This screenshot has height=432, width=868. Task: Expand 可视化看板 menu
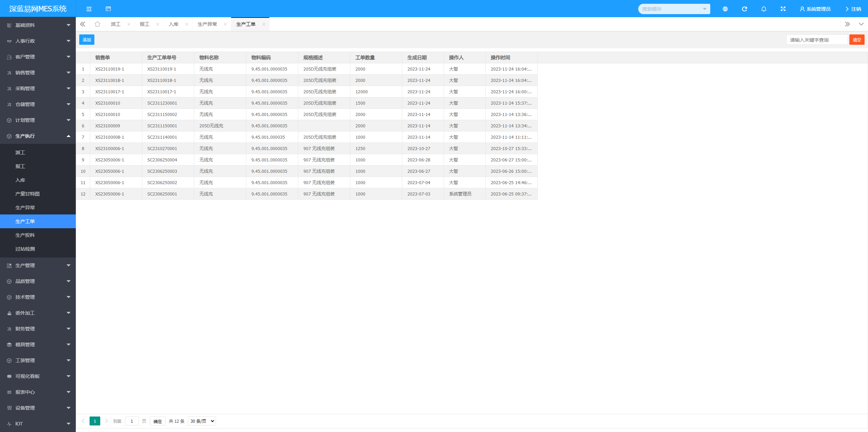coord(38,376)
